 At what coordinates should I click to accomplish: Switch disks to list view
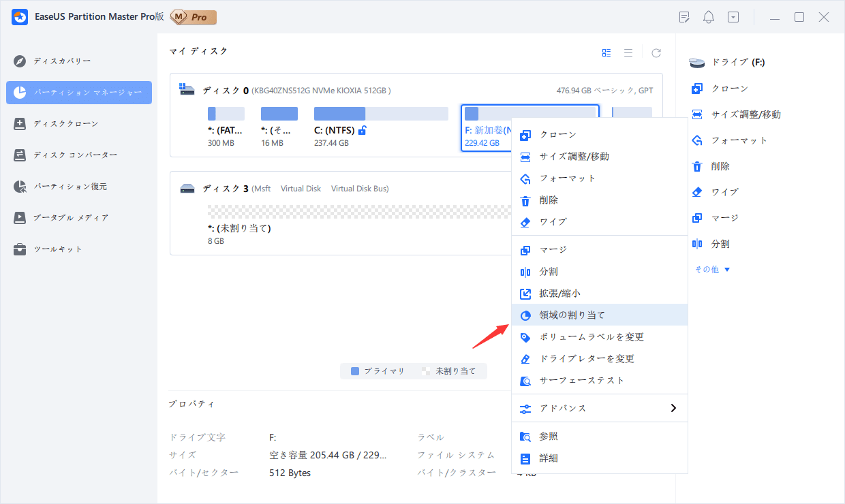point(628,52)
